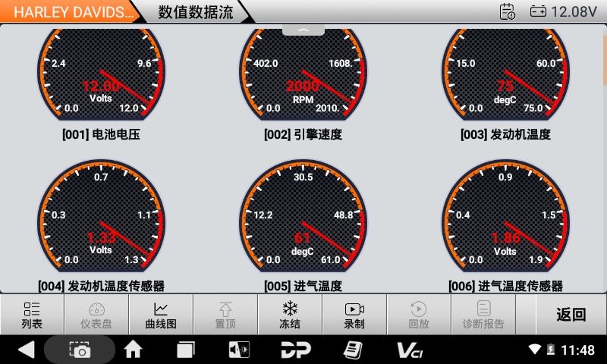This screenshot has width=607, height=364.
Task: Open the notes document icon in navigation bar
Action: point(353,350)
